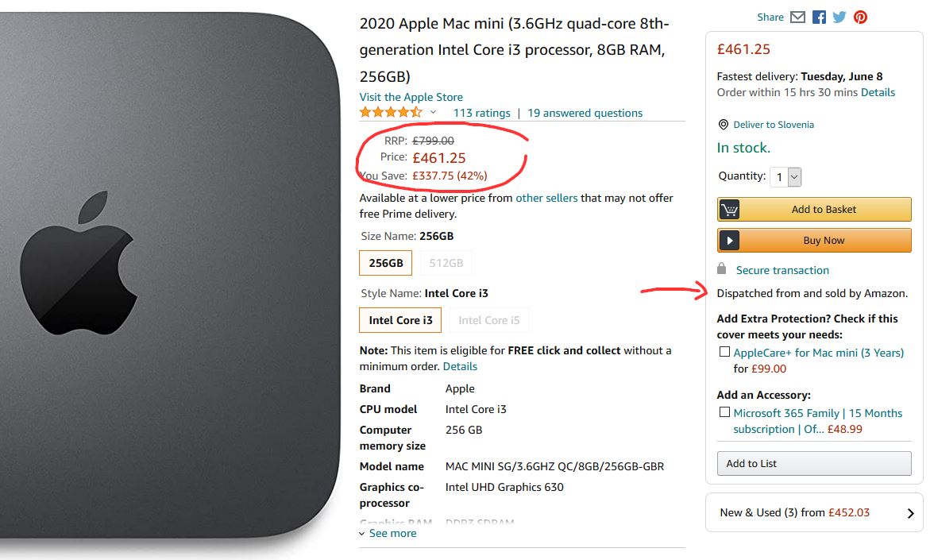This screenshot has width=934, height=560.
Task: Open New & Used offers arrow
Action: [x=910, y=513]
